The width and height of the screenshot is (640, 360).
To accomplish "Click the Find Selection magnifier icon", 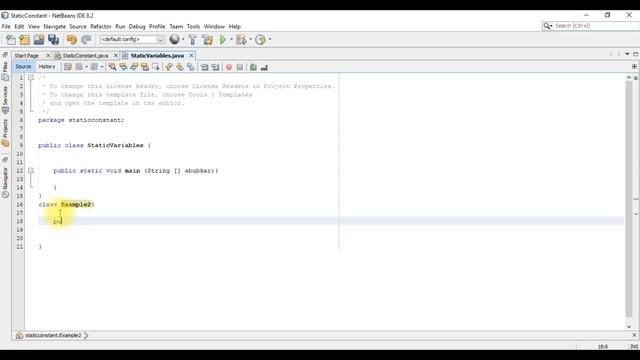I will click(112, 67).
